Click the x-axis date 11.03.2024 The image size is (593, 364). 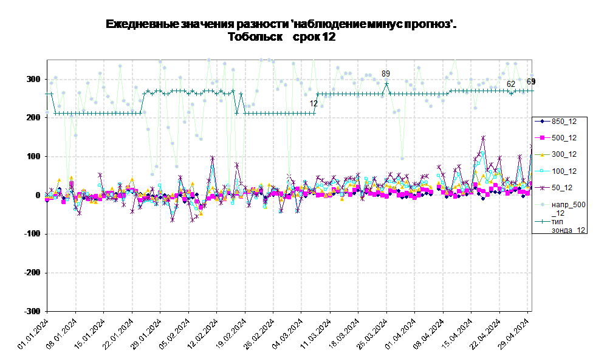[x=316, y=334]
